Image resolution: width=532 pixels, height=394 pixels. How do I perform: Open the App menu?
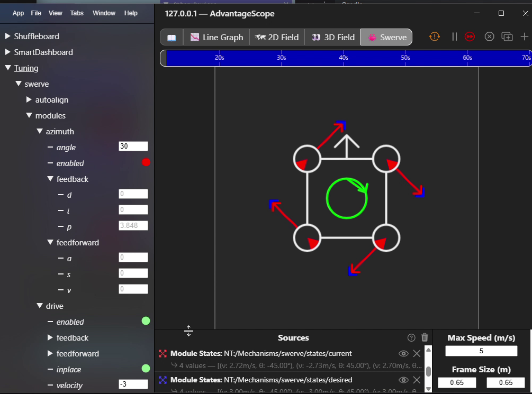pos(18,13)
